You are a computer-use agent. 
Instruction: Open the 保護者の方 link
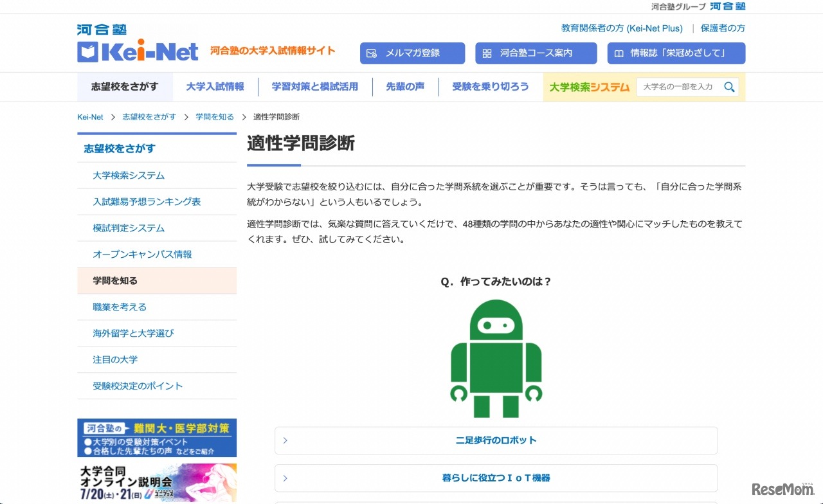pyautogui.click(x=723, y=28)
